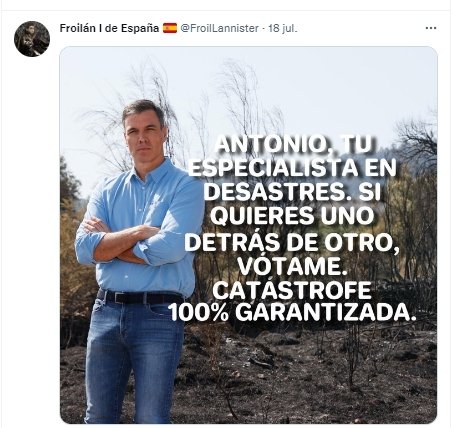Click the word 'CATÁSTROFE' in the meme

(x=292, y=290)
